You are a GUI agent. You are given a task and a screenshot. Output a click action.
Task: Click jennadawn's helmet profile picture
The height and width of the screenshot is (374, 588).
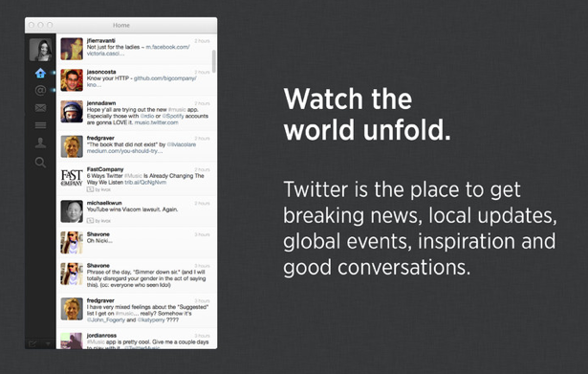(x=72, y=111)
